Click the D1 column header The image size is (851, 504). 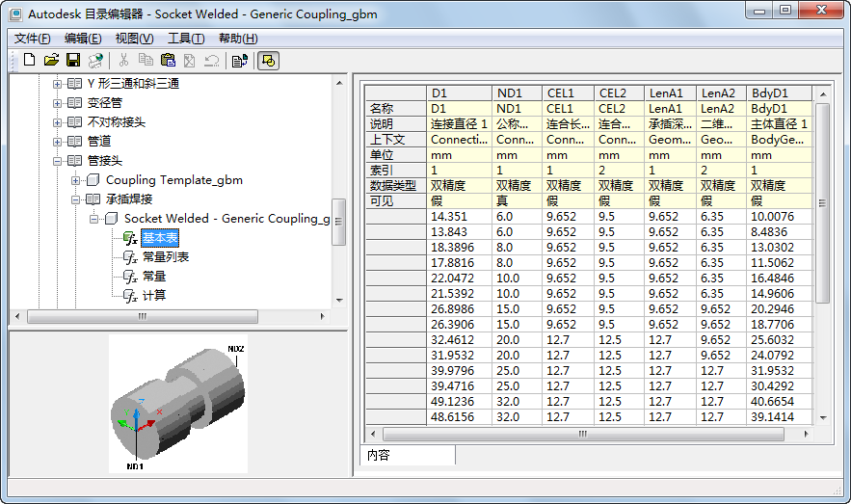tap(459, 93)
